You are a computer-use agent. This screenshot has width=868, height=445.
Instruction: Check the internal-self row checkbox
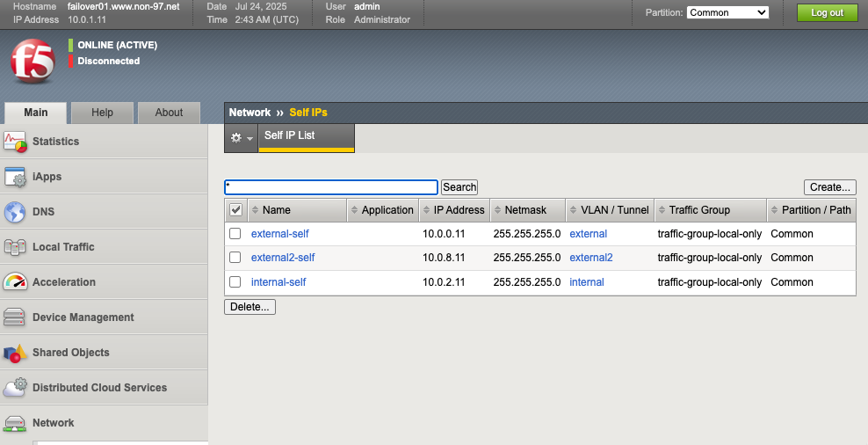235,281
